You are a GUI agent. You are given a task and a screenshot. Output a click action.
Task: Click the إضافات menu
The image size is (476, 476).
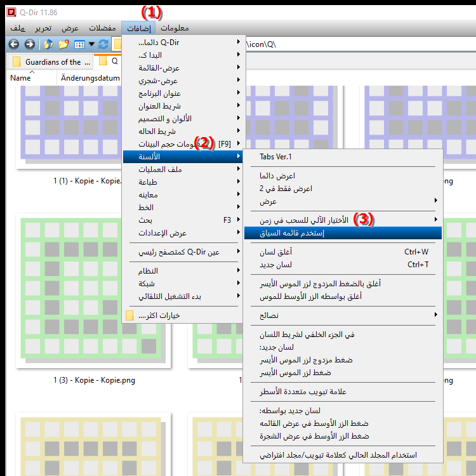[139, 28]
